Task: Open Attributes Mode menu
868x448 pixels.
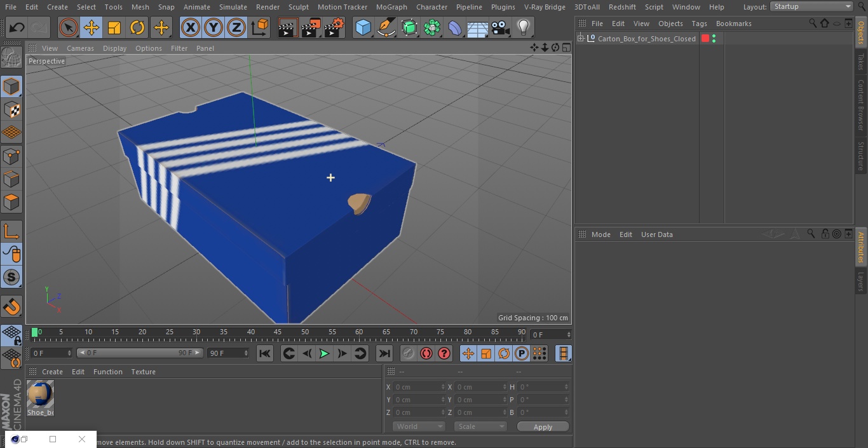Action: (x=600, y=234)
